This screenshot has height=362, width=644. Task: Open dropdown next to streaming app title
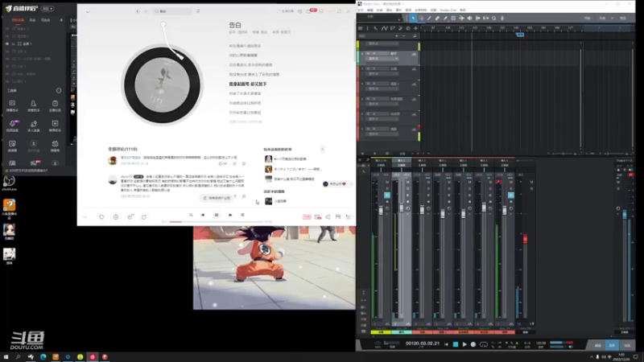(47, 8)
